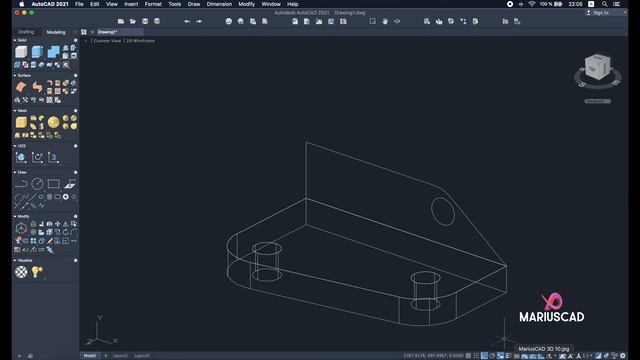The image size is (640, 360).
Task: Open Spotlight search in the menu bar
Action: (x=604, y=4)
